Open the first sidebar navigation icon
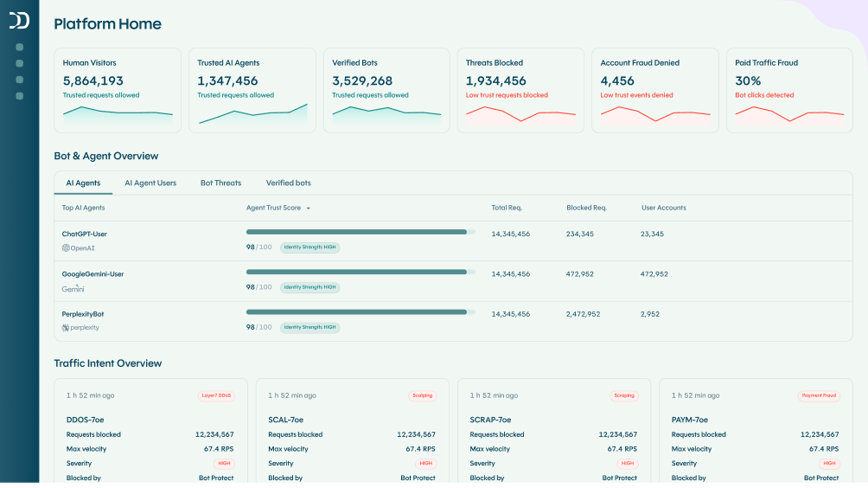Image resolution: width=868 pixels, height=488 pixels. (19, 47)
